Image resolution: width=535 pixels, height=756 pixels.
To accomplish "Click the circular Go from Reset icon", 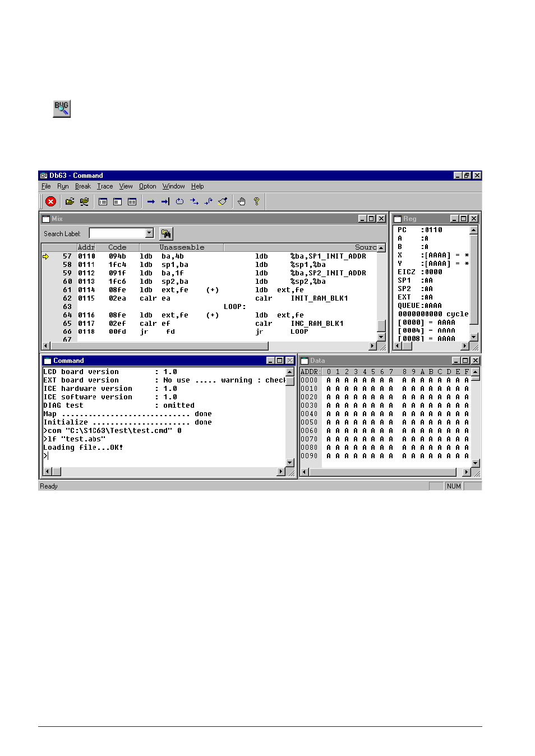I will (179, 201).
